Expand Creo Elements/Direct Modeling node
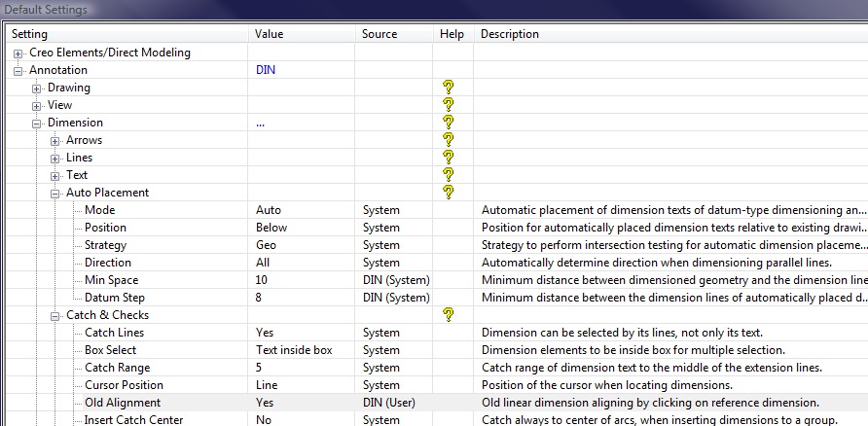868x426 pixels. (x=18, y=53)
